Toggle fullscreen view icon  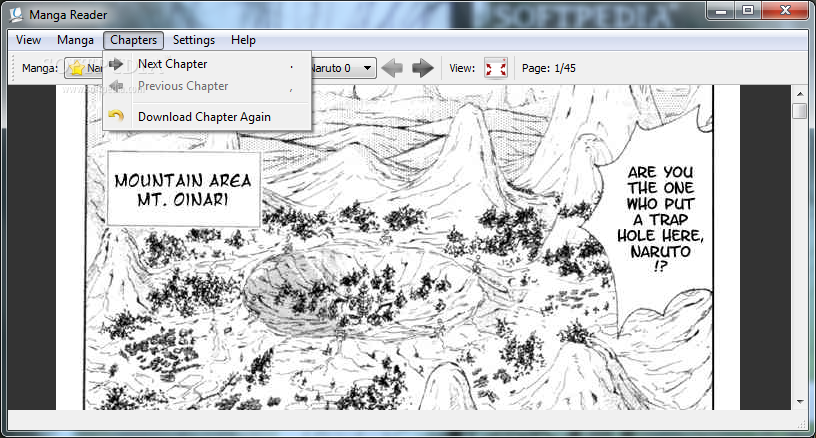point(496,68)
